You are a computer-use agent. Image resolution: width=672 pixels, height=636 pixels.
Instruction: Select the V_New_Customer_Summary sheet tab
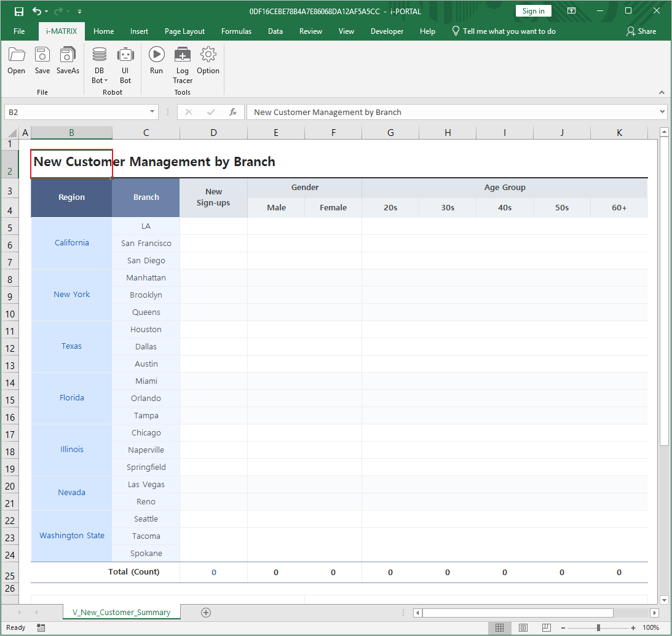pos(121,612)
